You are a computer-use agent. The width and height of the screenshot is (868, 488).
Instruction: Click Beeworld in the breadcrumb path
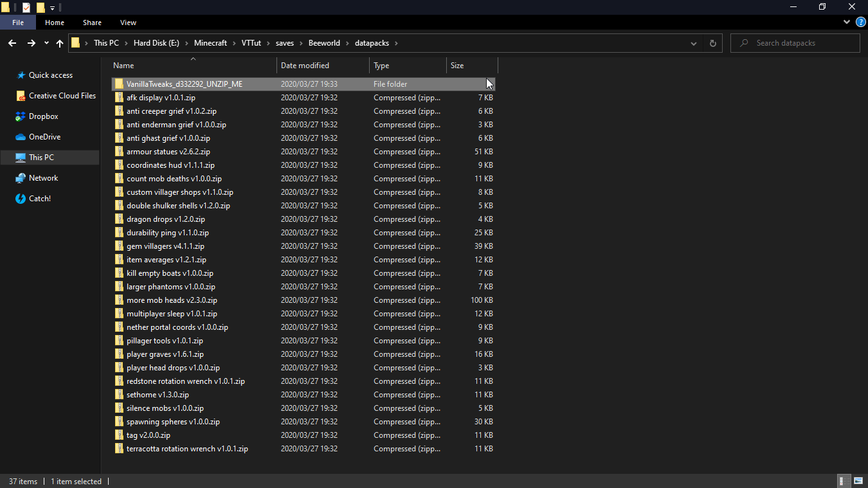[x=324, y=43]
